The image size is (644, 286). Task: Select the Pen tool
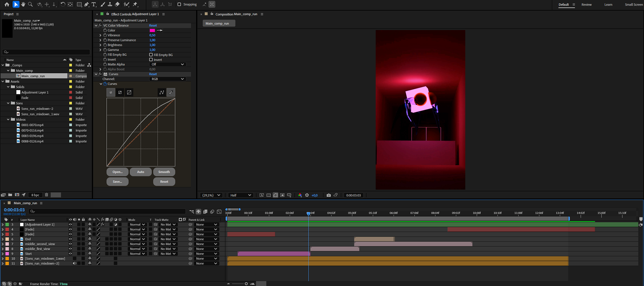(x=87, y=4)
